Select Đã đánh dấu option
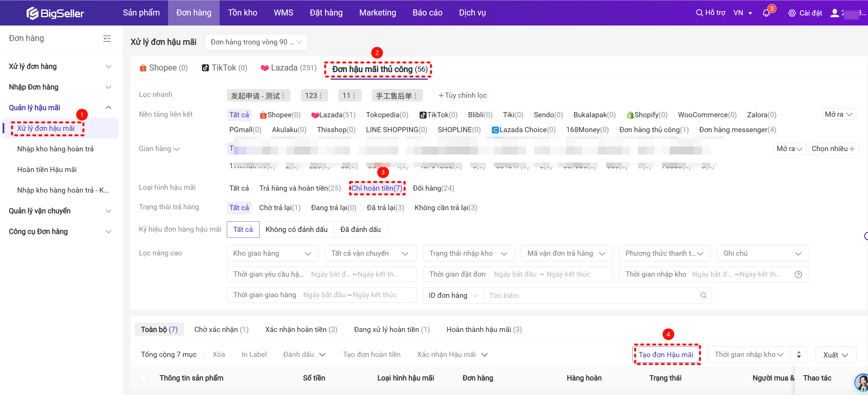 360,229
